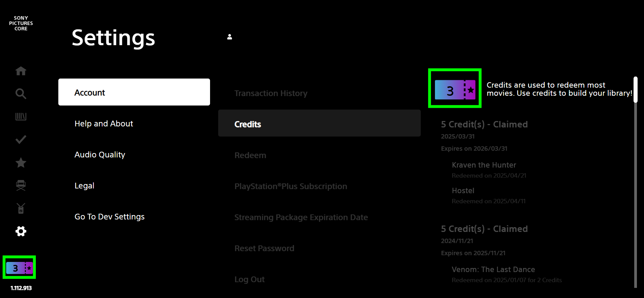Click Venom: The Last Dance entry
This screenshot has height=298, width=644.
[x=493, y=269]
